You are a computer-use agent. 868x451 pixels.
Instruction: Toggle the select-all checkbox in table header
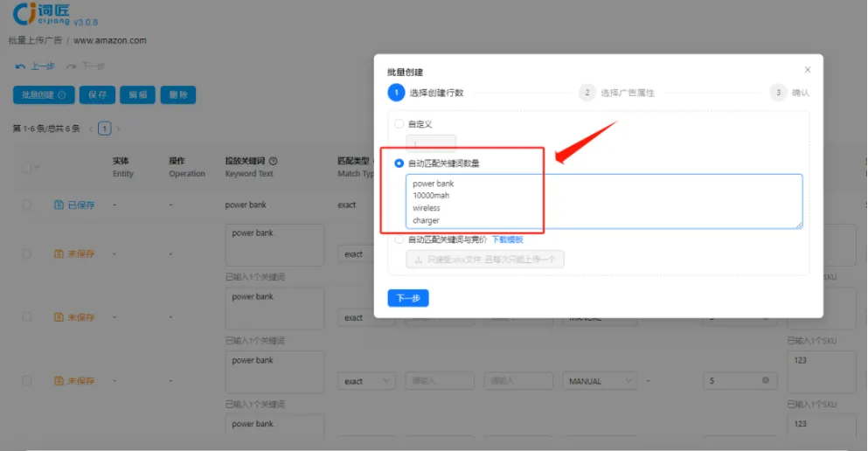[x=26, y=167]
